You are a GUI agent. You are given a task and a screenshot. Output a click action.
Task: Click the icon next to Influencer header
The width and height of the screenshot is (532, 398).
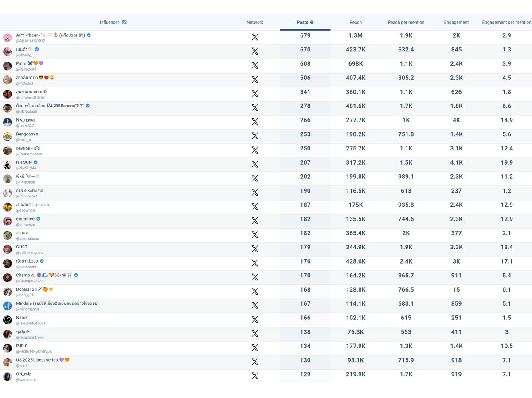(125, 22)
